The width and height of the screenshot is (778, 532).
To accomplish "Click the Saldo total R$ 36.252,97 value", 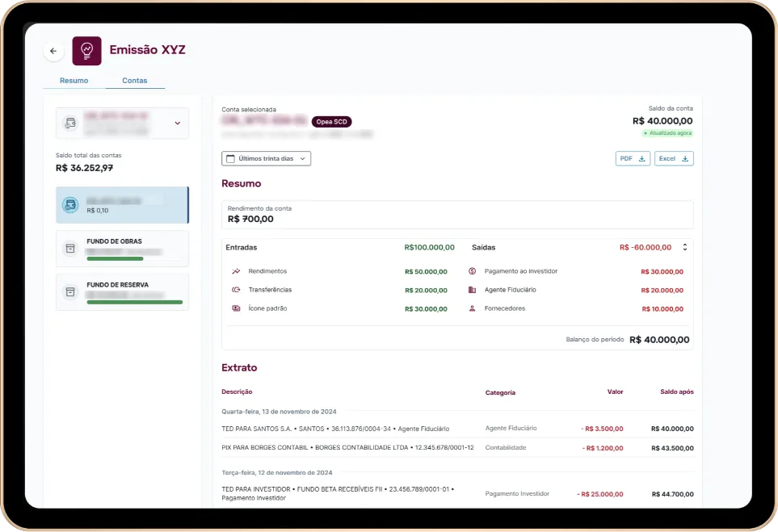I will click(84, 168).
